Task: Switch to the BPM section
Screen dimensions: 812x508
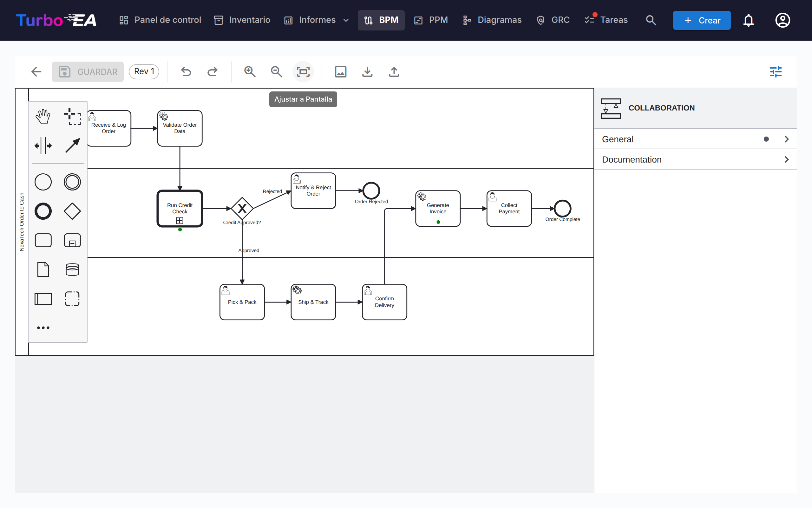Action: pyautogui.click(x=381, y=20)
